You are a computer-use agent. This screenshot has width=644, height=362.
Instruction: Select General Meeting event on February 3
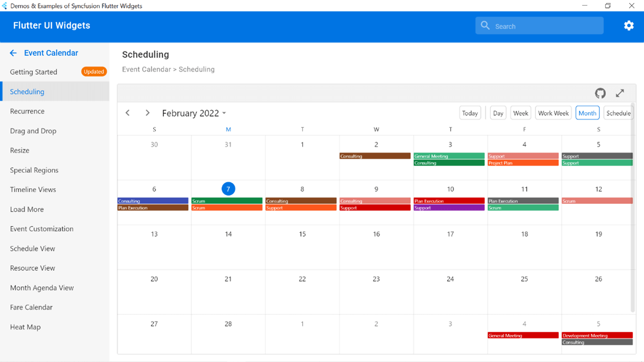click(x=449, y=156)
